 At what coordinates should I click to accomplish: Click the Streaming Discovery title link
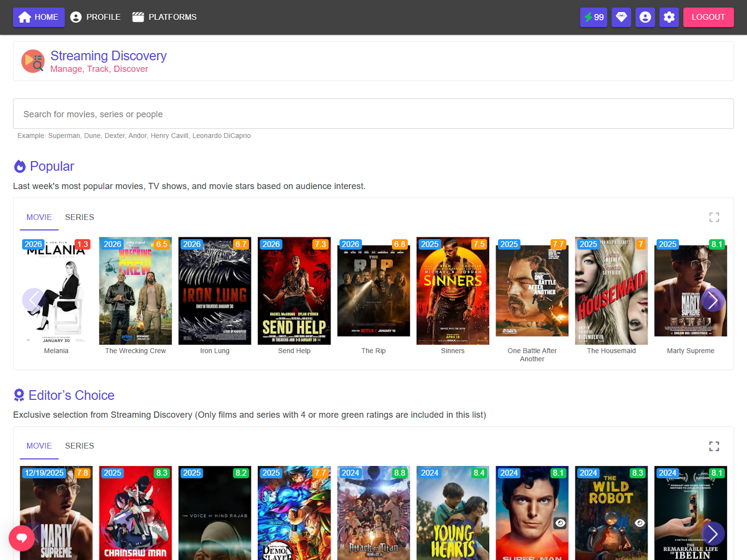pos(108,56)
